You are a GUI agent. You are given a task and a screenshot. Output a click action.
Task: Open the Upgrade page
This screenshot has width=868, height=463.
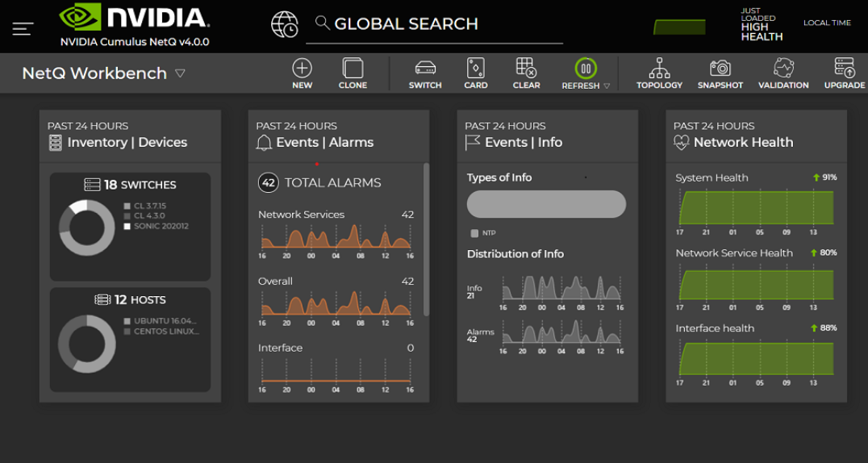[x=845, y=74]
